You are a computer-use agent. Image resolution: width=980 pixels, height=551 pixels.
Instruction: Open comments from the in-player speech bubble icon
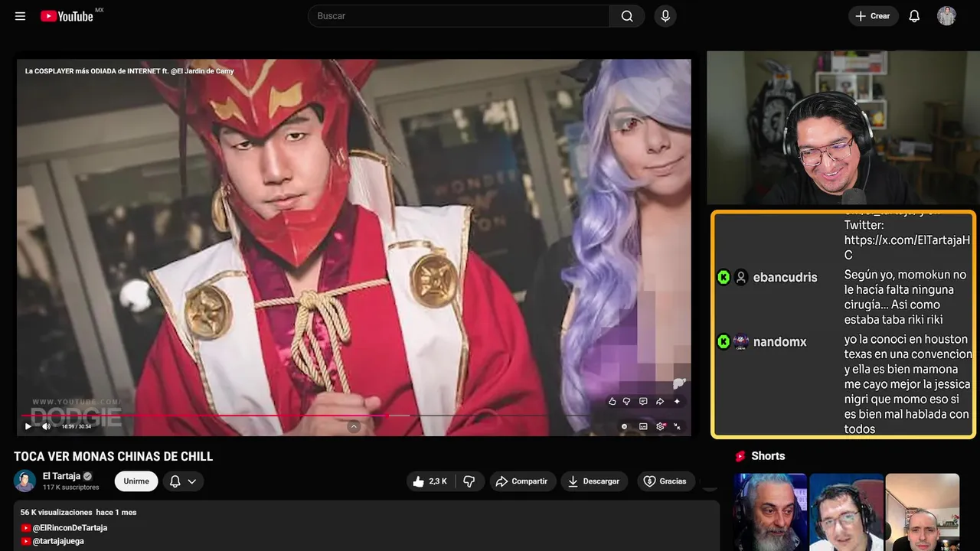(643, 401)
